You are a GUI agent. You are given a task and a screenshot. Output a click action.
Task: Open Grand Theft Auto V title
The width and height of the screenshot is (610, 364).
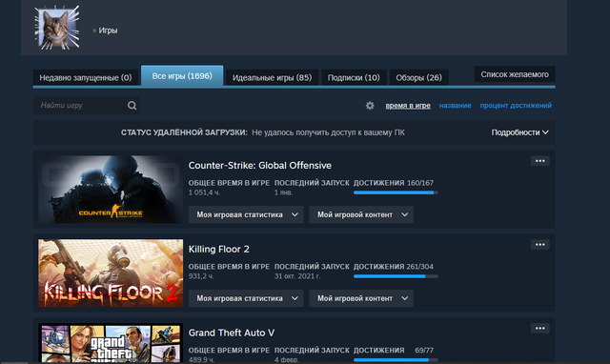[x=231, y=333]
